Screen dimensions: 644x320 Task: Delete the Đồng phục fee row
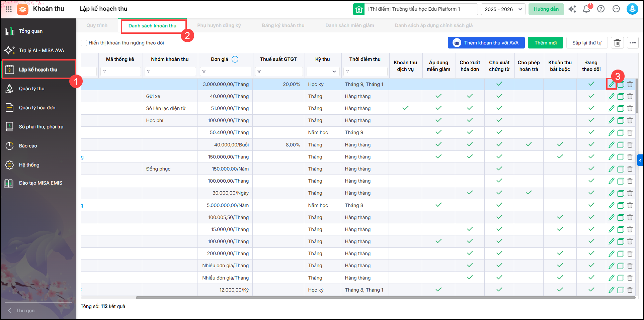point(630,169)
